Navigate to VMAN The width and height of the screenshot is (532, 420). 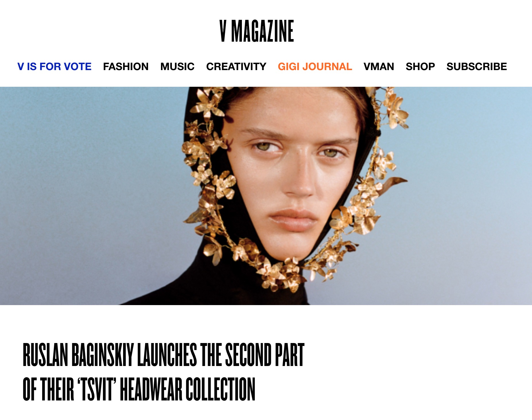tap(379, 66)
